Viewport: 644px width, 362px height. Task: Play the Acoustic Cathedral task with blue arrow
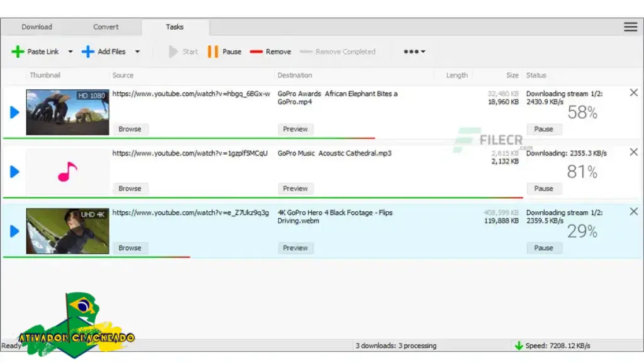[x=14, y=172]
